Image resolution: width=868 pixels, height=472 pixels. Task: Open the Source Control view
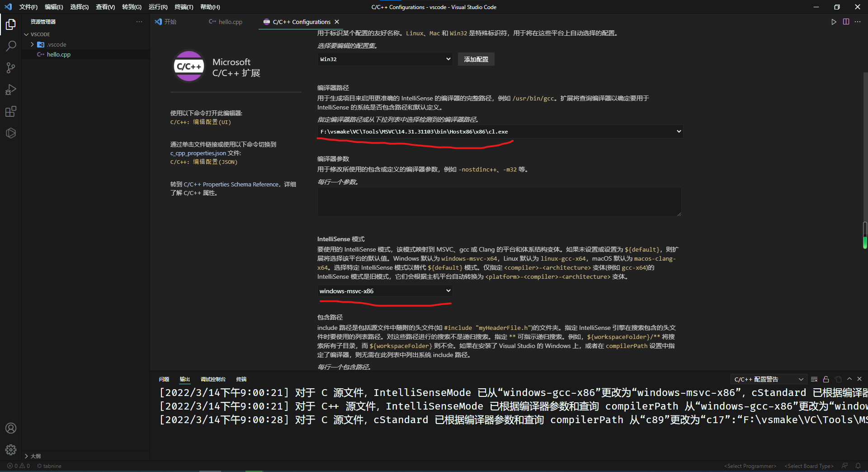pos(11,68)
